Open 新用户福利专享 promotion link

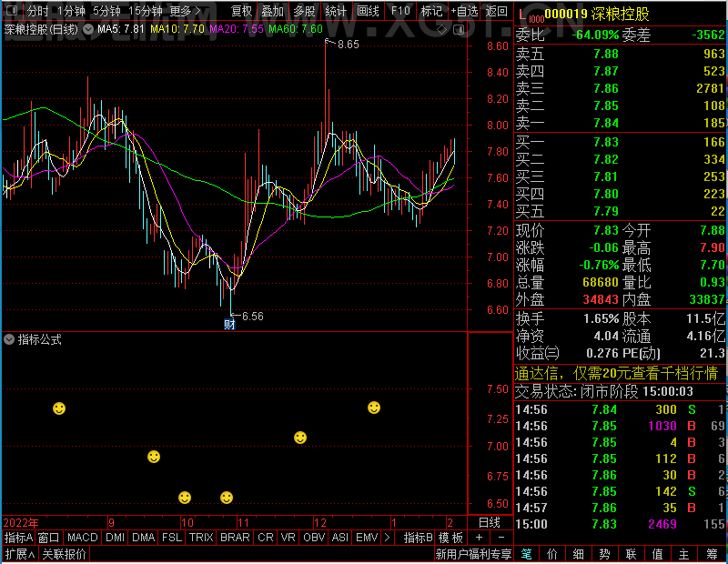pos(473,554)
